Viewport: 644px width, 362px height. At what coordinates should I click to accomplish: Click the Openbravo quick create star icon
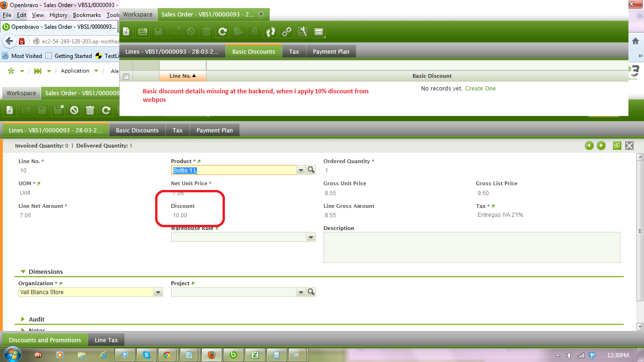tap(11, 71)
